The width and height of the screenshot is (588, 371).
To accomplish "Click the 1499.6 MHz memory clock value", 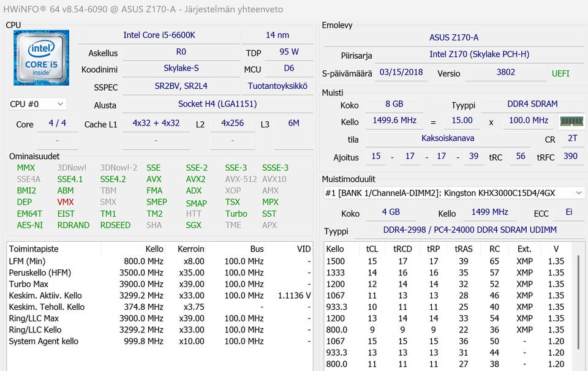I will 394,120.
